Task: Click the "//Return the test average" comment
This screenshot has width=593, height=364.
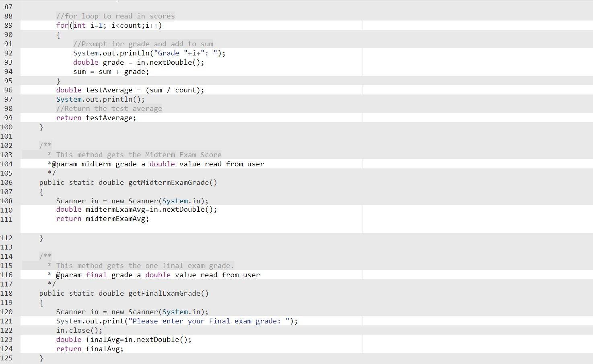Action: point(109,108)
